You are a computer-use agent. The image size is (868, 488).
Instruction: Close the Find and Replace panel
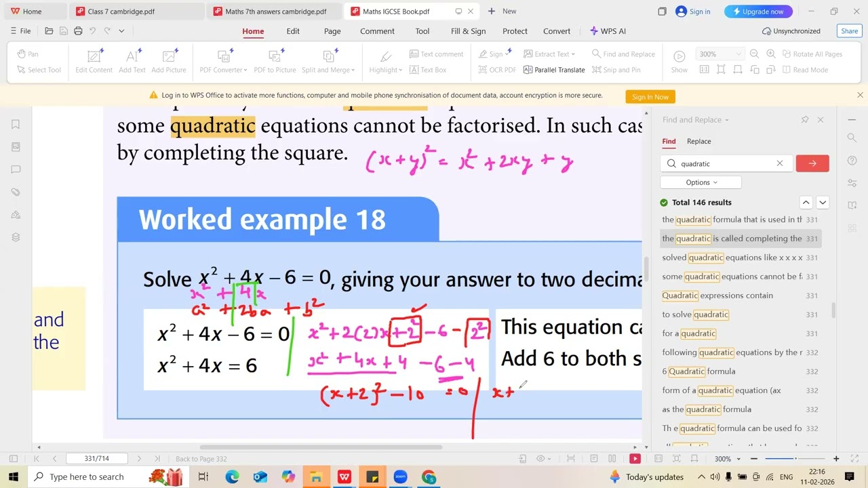[821, 120]
